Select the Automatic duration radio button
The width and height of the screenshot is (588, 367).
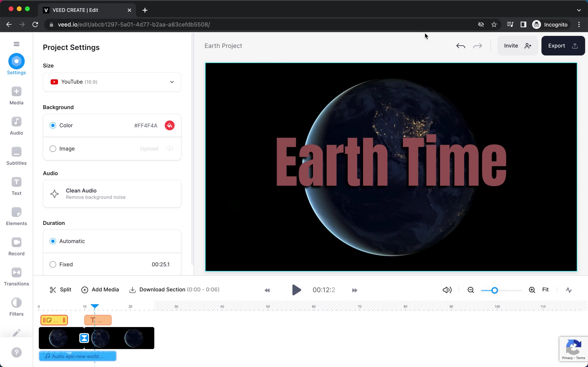52,241
